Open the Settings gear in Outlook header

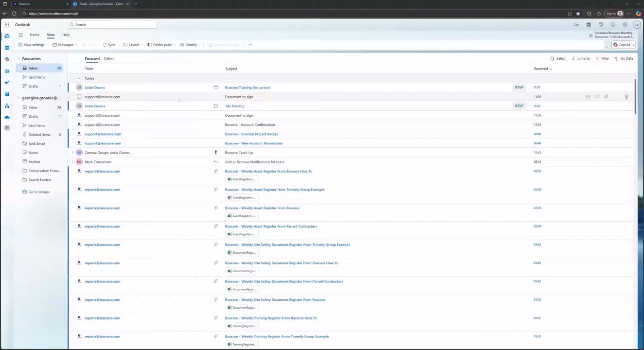[x=625, y=24]
